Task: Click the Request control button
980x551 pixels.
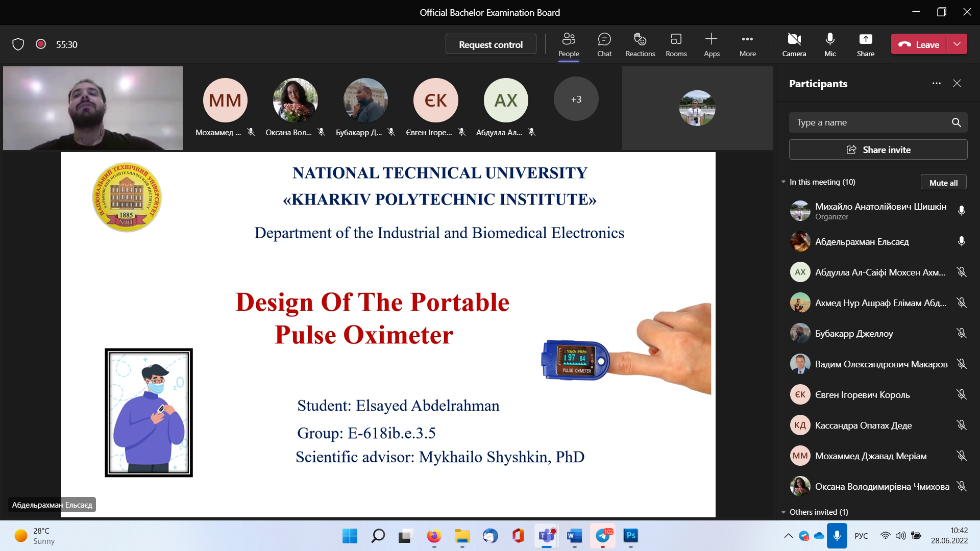Action: pyautogui.click(x=491, y=44)
